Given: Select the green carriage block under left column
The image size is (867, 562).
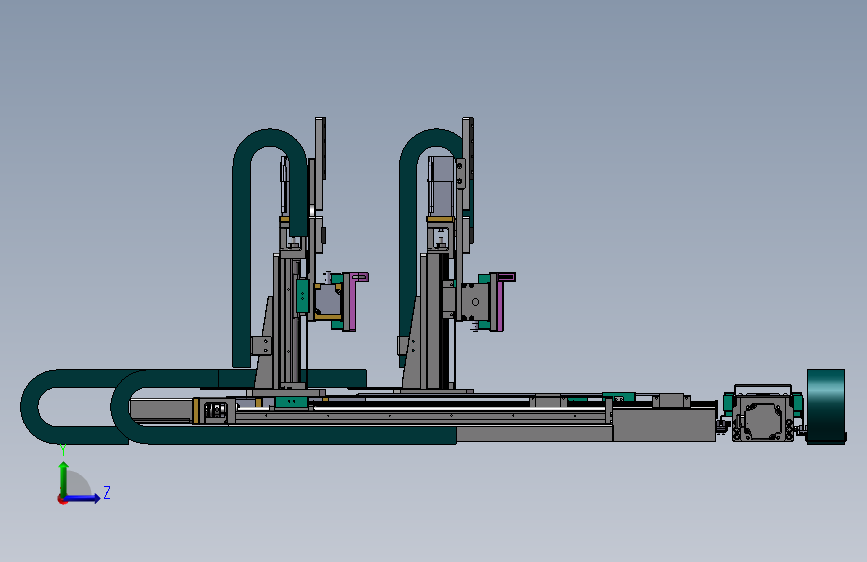Looking at the screenshot, I should (x=291, y=402).
